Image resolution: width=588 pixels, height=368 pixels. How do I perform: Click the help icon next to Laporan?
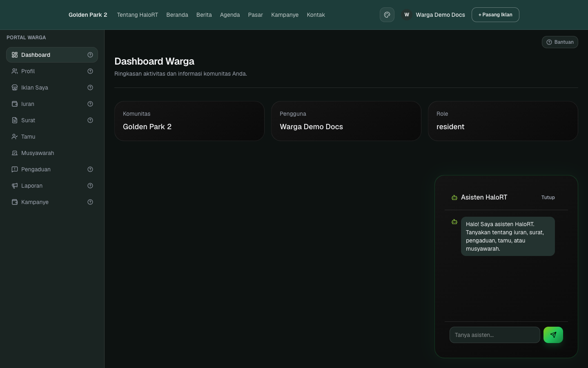click(x=90, y=186)
